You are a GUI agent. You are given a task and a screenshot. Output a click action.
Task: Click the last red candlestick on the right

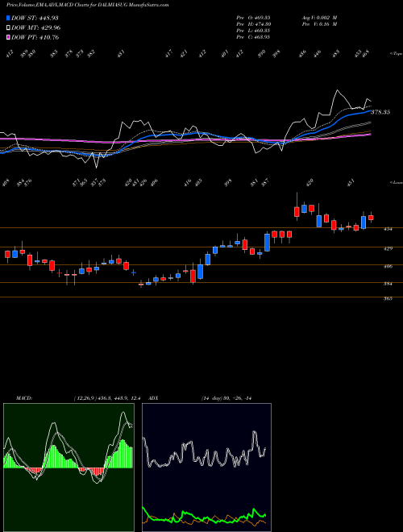[x=371, y=218]
